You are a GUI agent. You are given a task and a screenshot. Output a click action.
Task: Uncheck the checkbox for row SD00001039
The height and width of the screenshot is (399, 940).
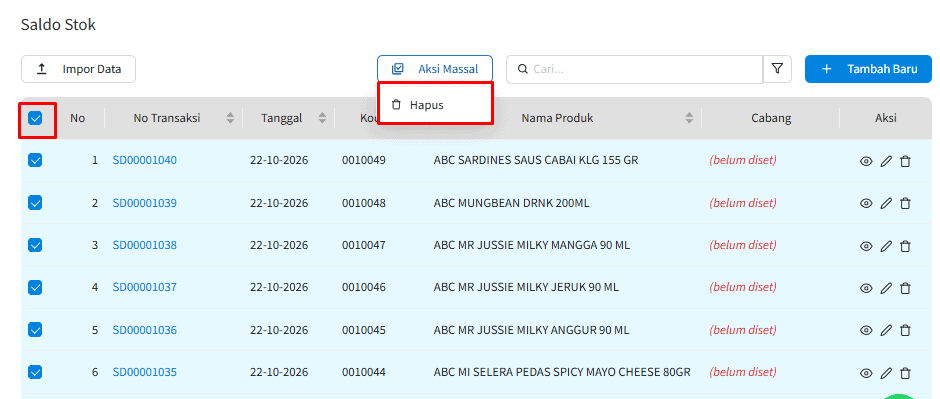(x=35, y=202)
